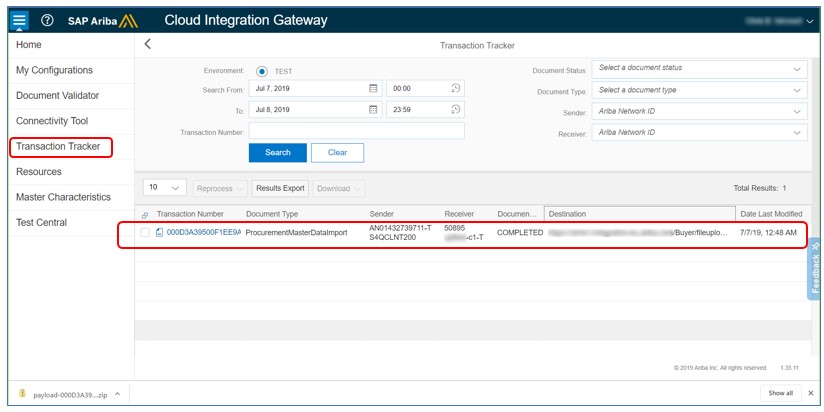Check the box for the ProcurementMasterDataImport row
This screenshot has height=412, width=824.
click(x=145, y=233)
